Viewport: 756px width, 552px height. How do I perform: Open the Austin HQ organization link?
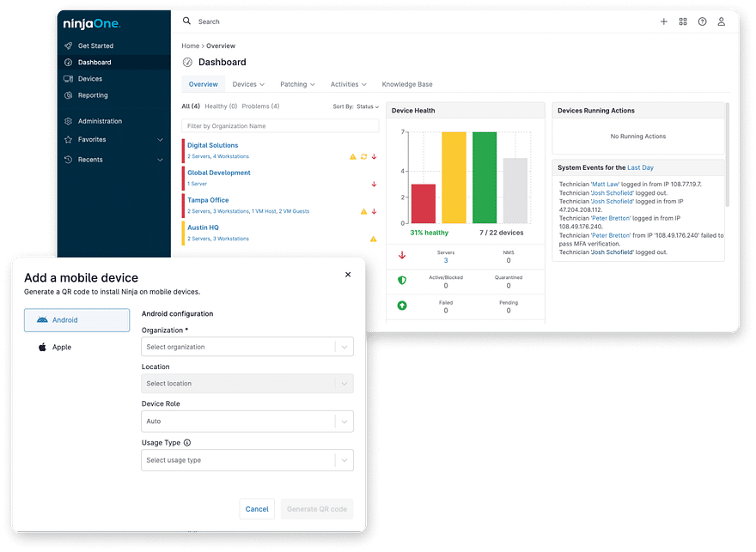203,227
